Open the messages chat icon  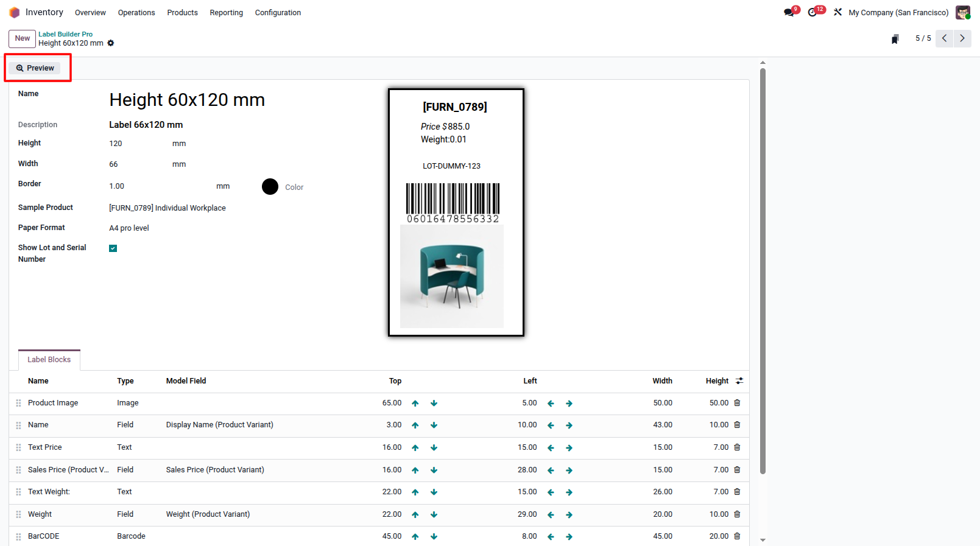pyautogui.click(x=789, y=12)
